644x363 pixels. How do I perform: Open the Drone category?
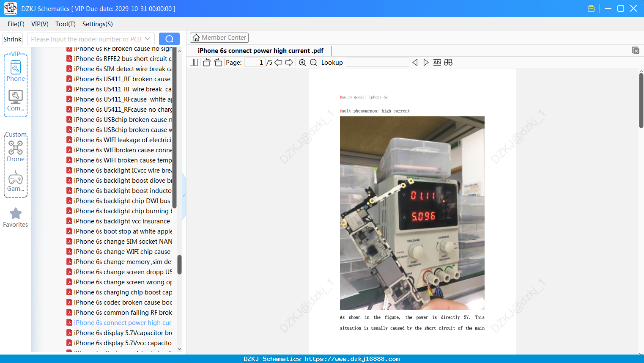click(x=16, y=151)
